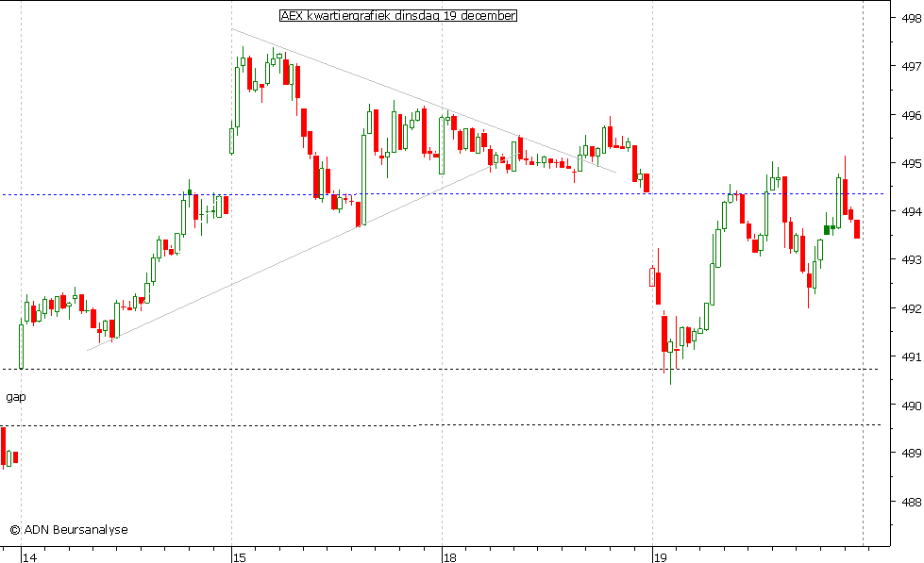Screen dimensions: 924x563
Task: Click the solid dark green candle near 494
Action: point(827,230)
